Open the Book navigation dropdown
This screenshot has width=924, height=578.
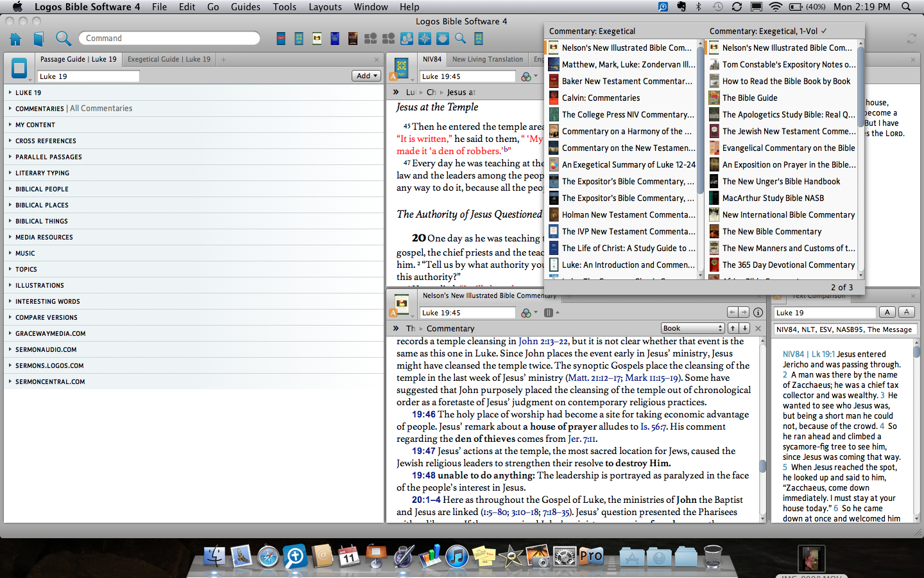[692, 328]
